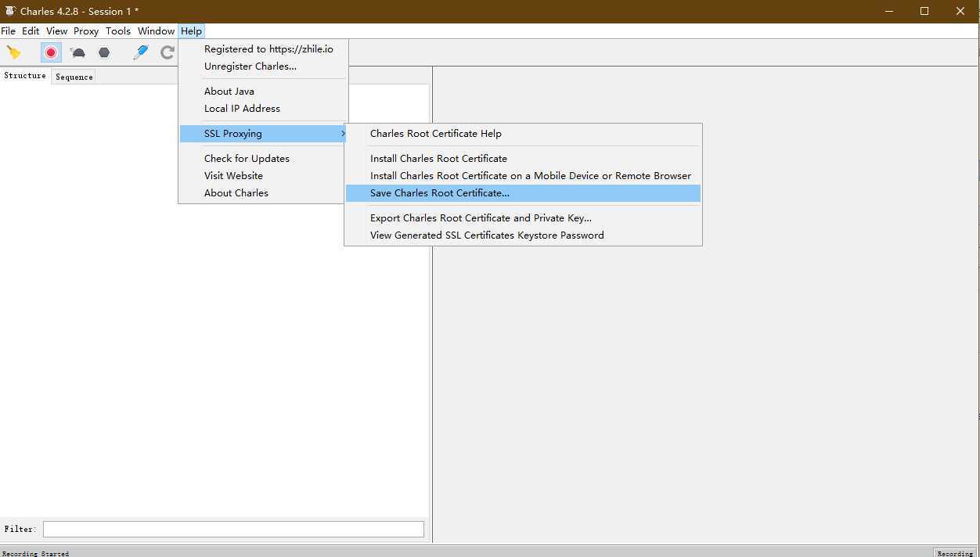Close the Charles window
The image size is (980, 557).
coord(960,11)
